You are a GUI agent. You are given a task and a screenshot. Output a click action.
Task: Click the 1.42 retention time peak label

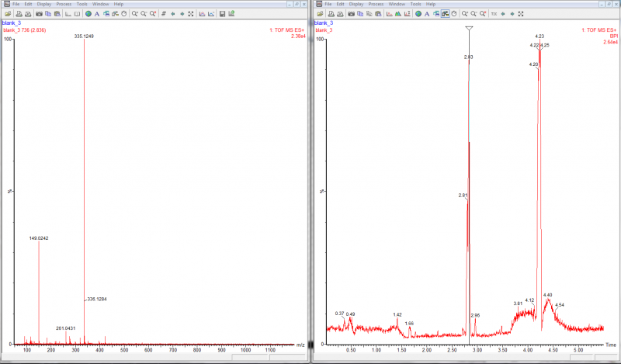[x=397, y=314]
